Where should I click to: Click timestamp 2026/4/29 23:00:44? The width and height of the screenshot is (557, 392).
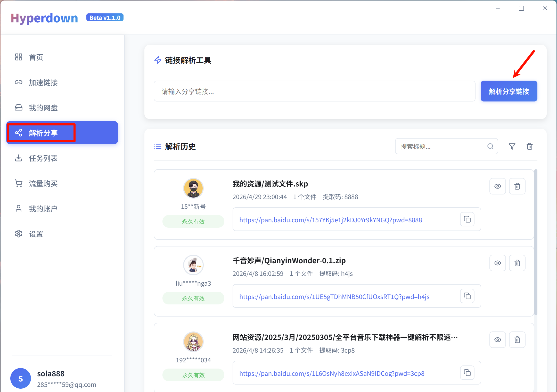(260, 197)
